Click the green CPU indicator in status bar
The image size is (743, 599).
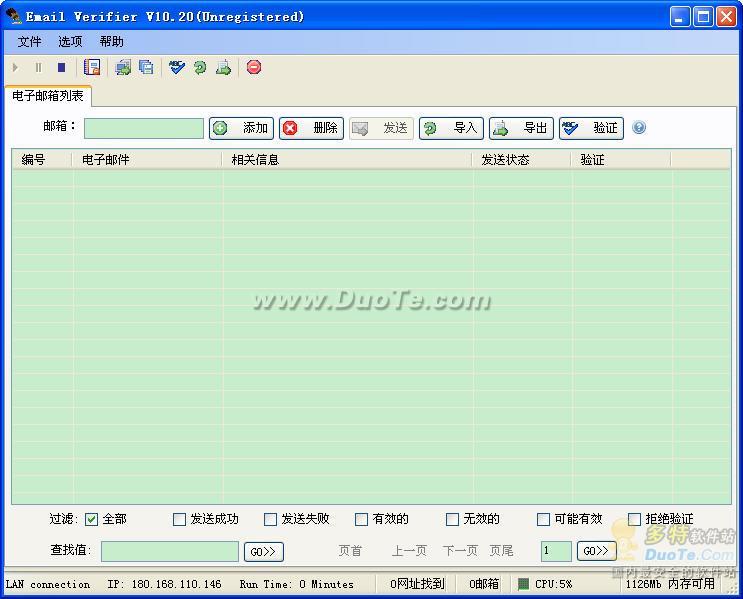tap(523, 584)
